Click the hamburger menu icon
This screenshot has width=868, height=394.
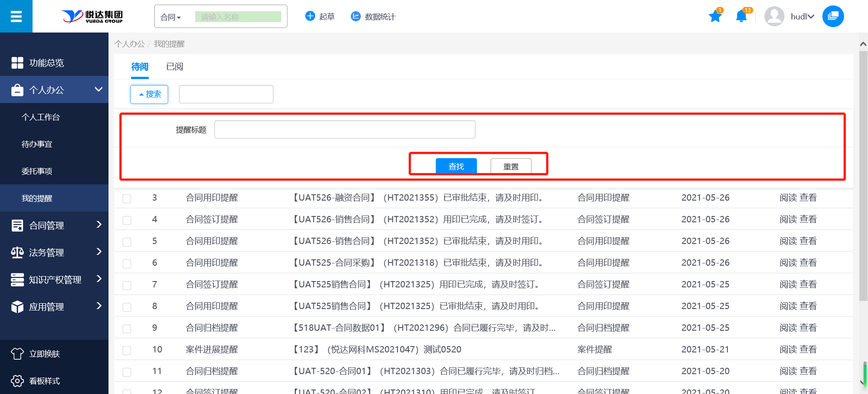pyautogui.click(x=16, y=17)
